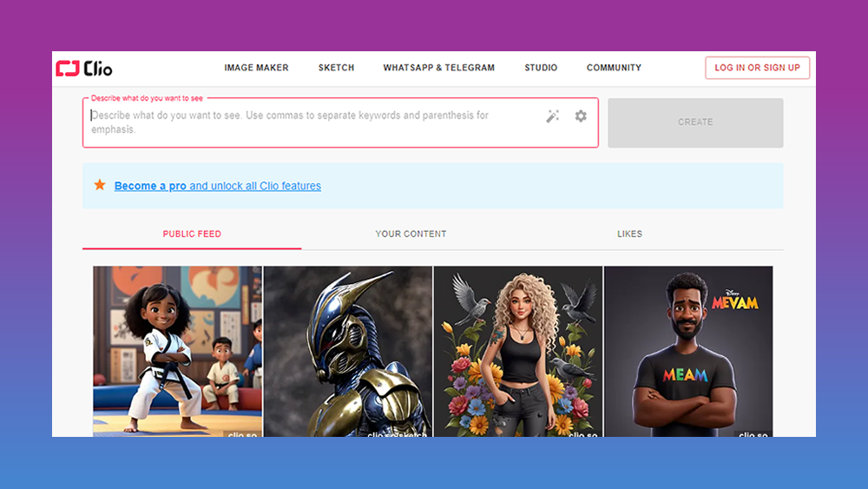The image size is (868, 489).
Task: Click the orange star icon in the banner
Action: point(100,185)
